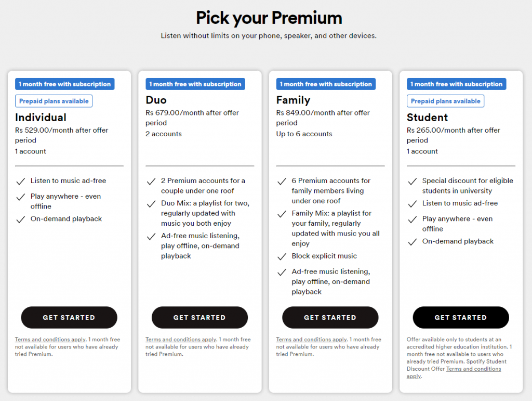
Task: Click Prepaid plans available badge on Student
Action: pyautogui.click(x=445, y=101)
